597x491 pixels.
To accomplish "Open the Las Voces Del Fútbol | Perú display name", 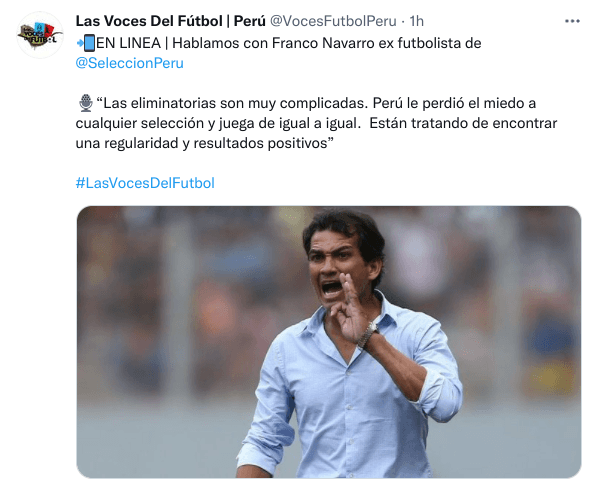I will [171, 21].
